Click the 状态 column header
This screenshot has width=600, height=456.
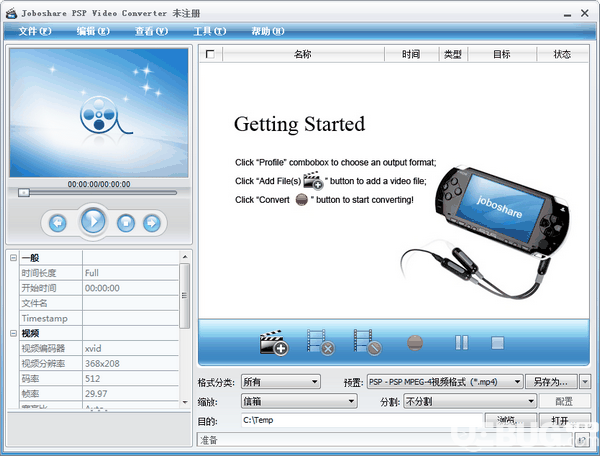click(x=562, y=54)
